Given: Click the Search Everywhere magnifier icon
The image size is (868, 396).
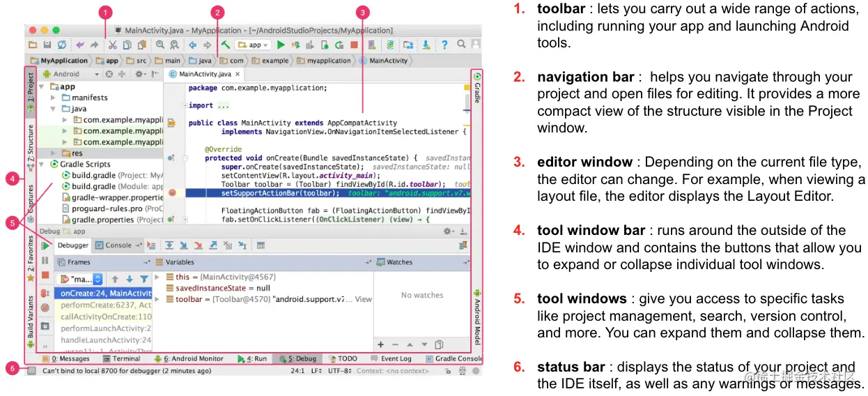Looking at the screenshot, I should pyautogui.click(x=461, y=44).
